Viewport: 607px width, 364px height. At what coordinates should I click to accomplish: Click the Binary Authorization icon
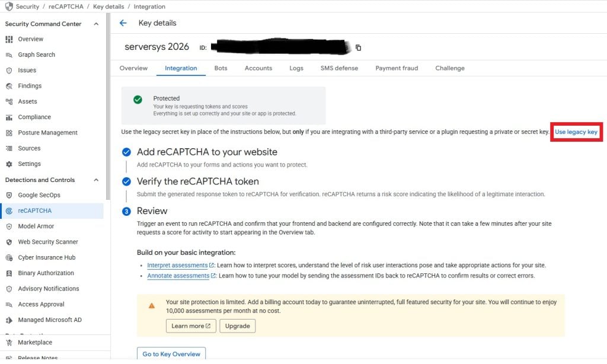pos(9,273)
